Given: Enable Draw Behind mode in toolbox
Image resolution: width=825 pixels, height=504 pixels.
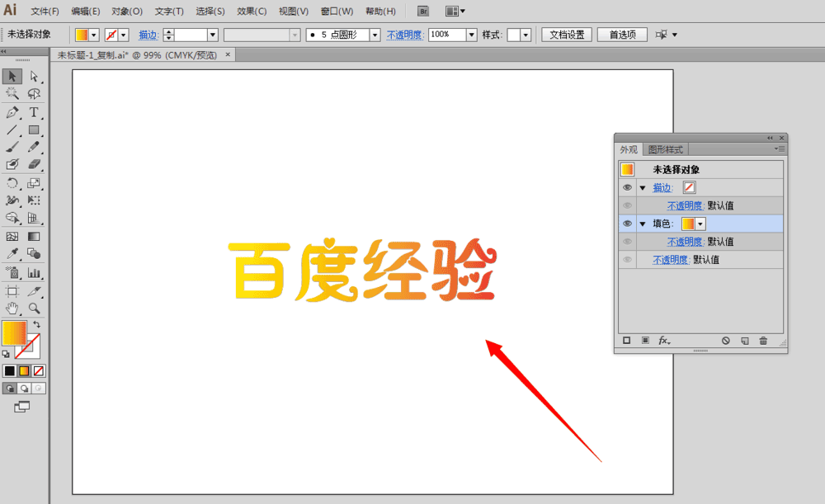Looking at the screenshot, I should 24,389.
